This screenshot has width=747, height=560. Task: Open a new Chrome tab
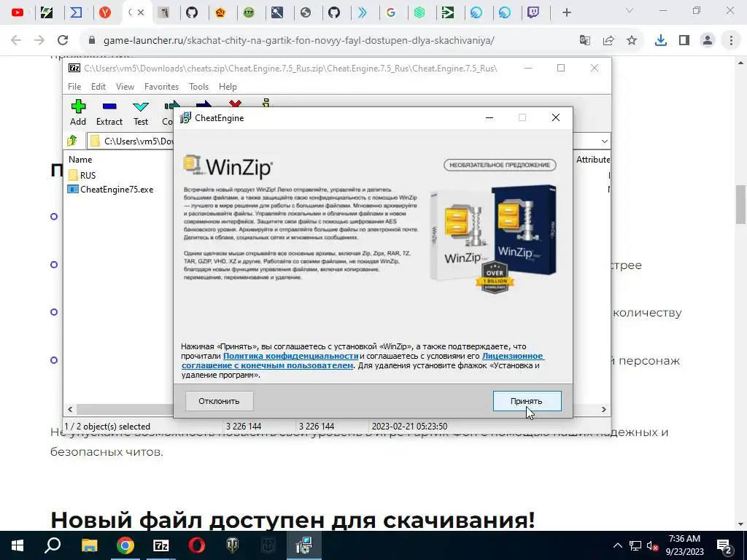tap(566, 12)
